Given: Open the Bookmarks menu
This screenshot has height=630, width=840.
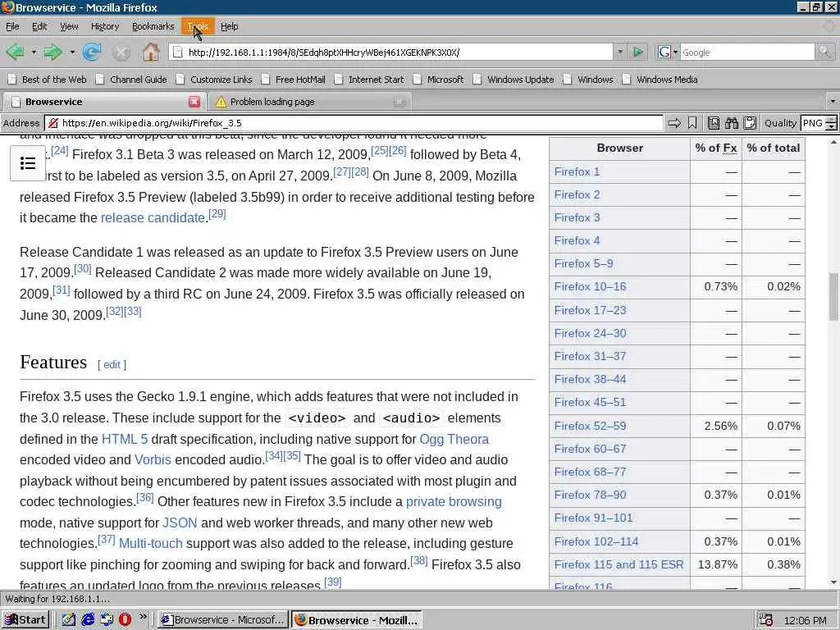Looking at the screenshot, I should pyautogui.click(x=153, y=26).
